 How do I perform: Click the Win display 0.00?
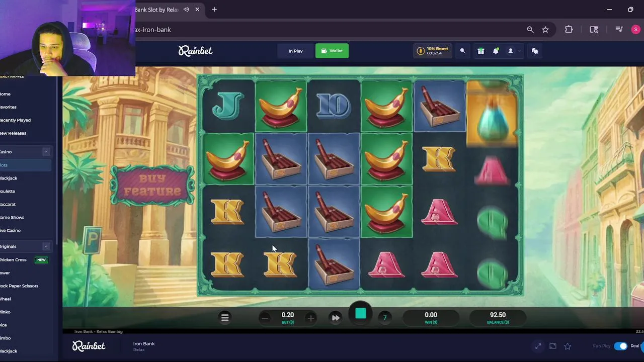[x=431, y=318]
